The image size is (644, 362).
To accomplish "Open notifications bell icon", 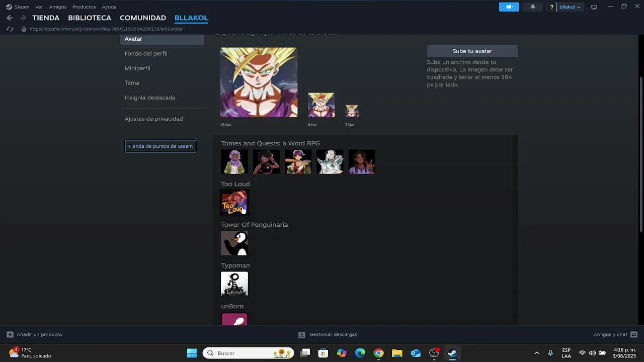I will pyautogui.click(x=533, y=7).
